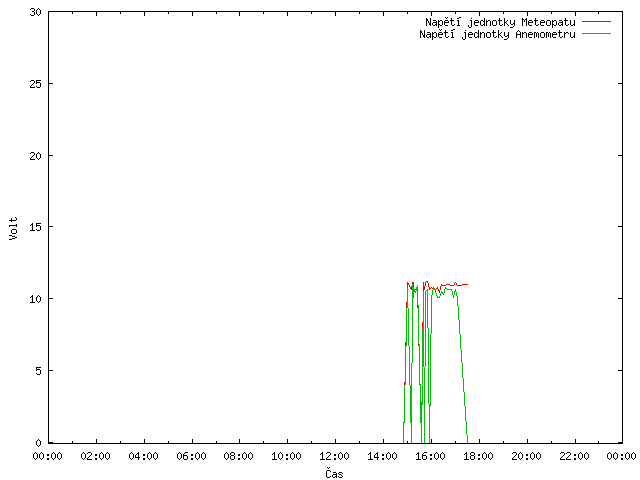This screenshot has height=480, width=640.
Task: Click the y-axis value 25
Action: 36,84
